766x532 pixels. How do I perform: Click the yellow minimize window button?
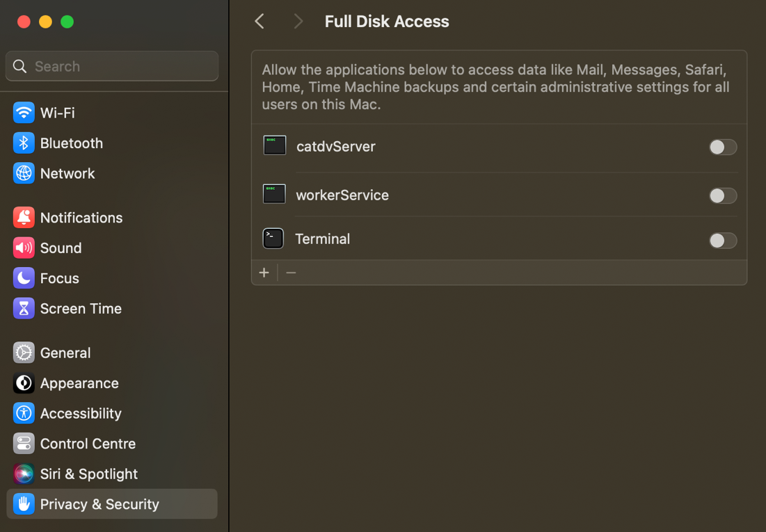coord(45,22)
